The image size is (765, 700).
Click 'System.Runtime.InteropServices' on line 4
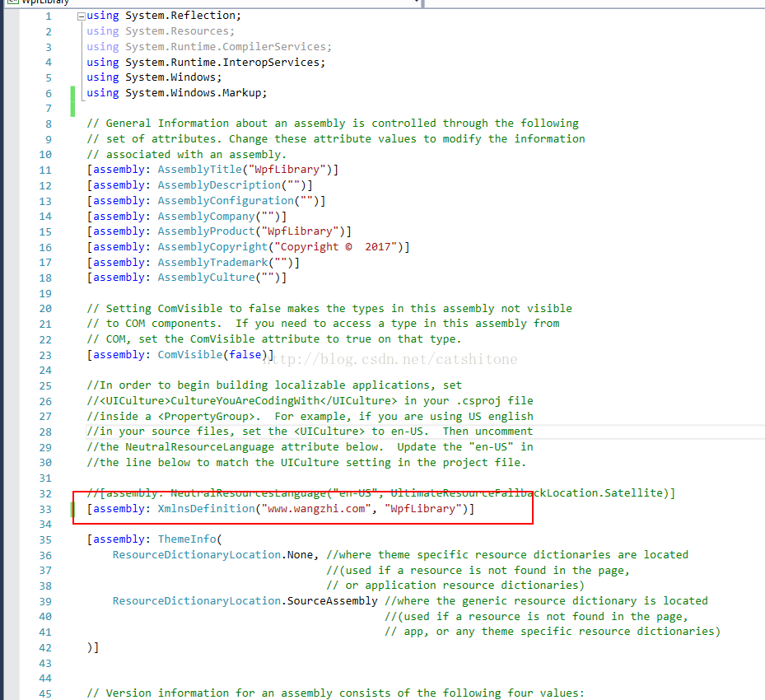[x=222, y=63]
